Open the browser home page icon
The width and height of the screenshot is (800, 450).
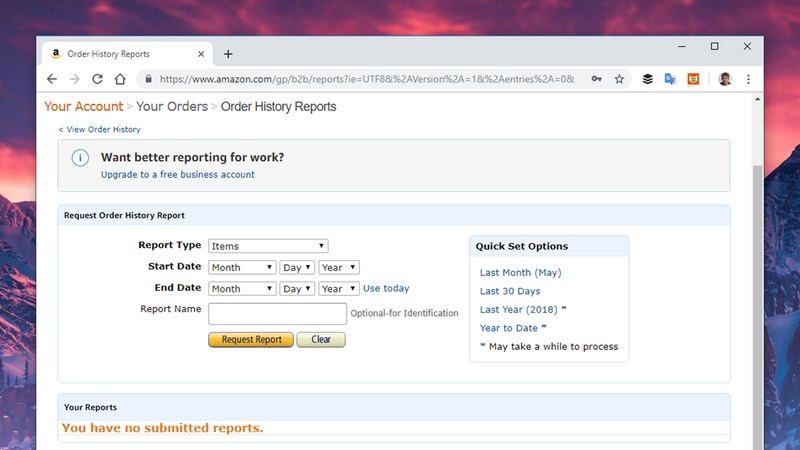click(120, 79)
